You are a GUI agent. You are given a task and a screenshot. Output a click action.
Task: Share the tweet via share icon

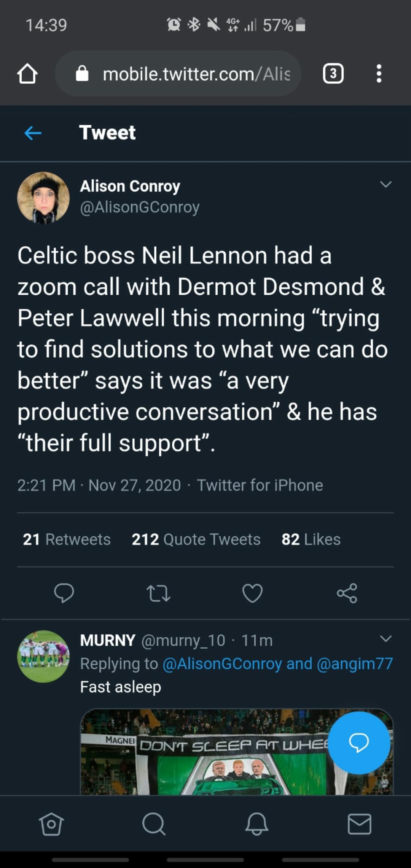(347, 593)
